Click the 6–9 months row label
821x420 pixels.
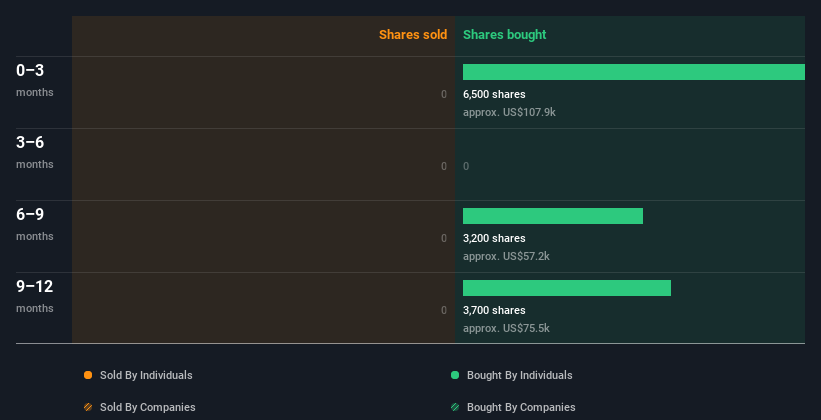coord(35,224)
